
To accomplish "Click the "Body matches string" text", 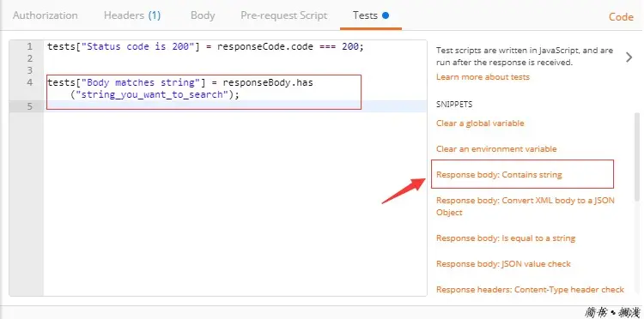I will (x=141, y=82).
